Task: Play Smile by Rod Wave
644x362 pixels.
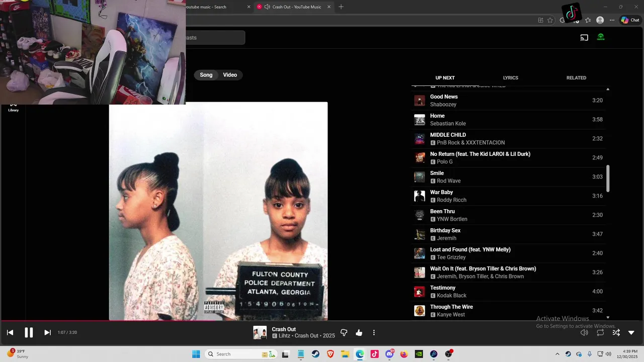Action: [x=508, y=177]
